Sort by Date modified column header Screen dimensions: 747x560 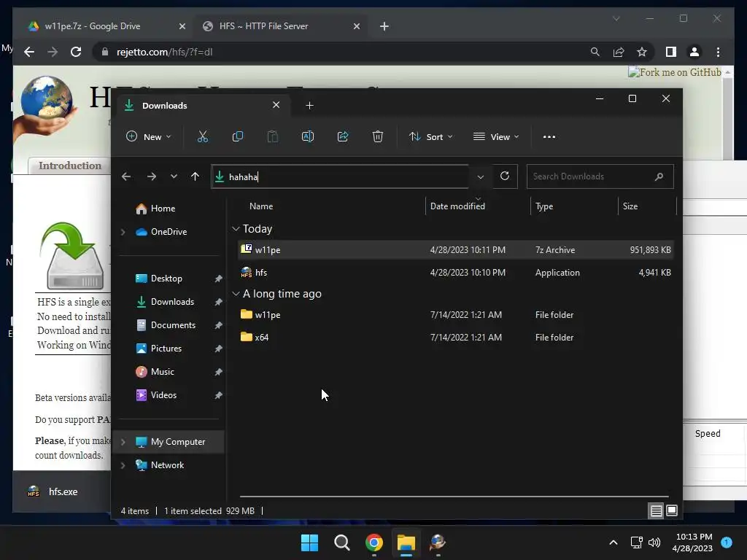click(457, 206)
